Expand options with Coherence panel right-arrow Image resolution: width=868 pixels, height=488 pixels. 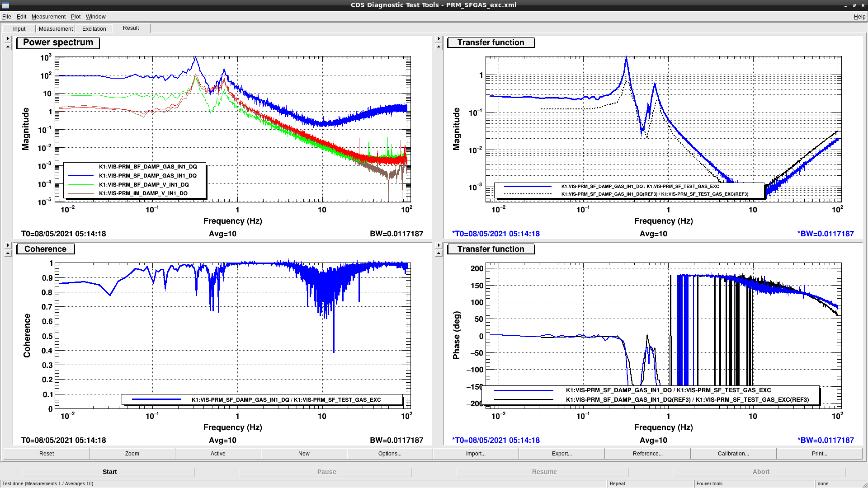click(x=8, y=245)
